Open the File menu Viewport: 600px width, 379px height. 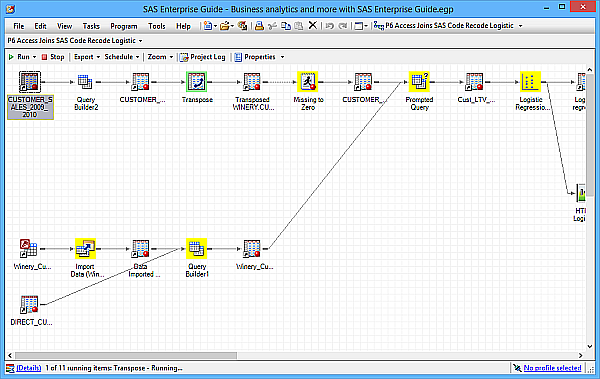tap(18, 26)
